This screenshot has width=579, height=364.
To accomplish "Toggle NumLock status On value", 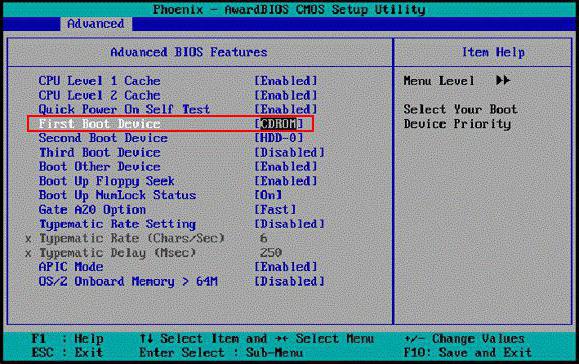I will pos(268,195).
